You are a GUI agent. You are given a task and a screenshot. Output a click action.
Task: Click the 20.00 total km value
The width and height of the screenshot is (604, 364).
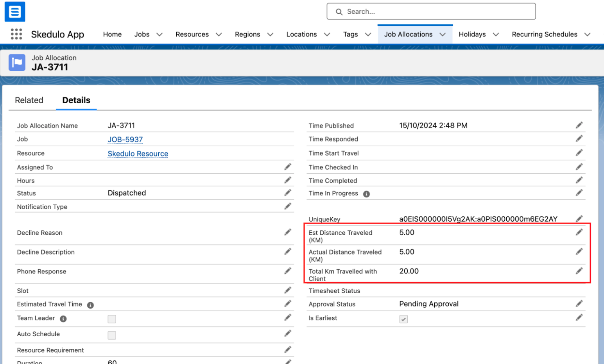point(409,271)
